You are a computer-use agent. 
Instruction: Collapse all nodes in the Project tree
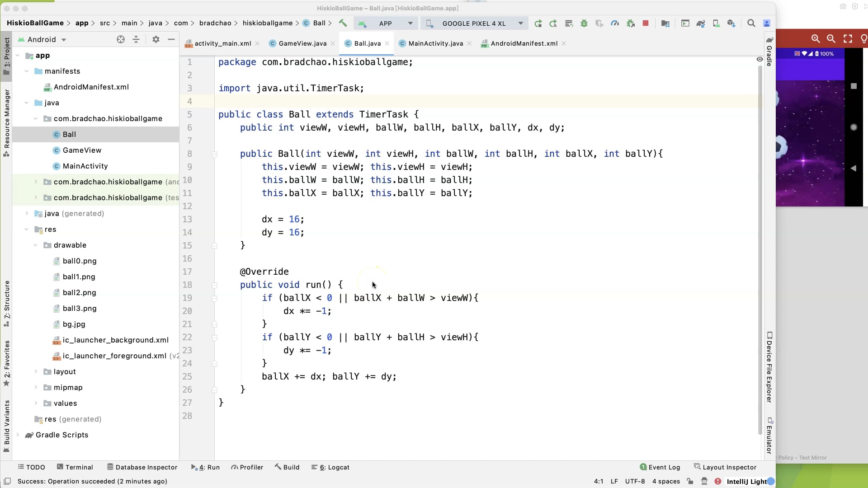[x=136, y=39]
